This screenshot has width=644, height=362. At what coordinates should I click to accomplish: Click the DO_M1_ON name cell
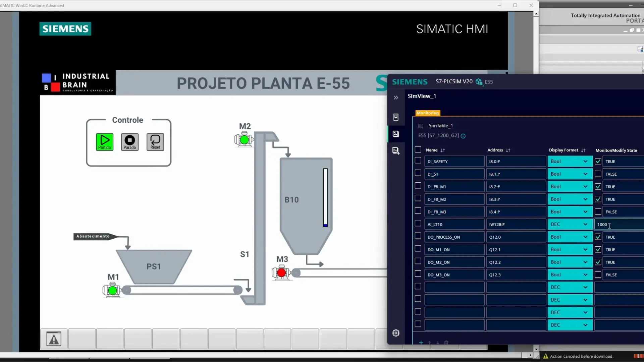454,250
